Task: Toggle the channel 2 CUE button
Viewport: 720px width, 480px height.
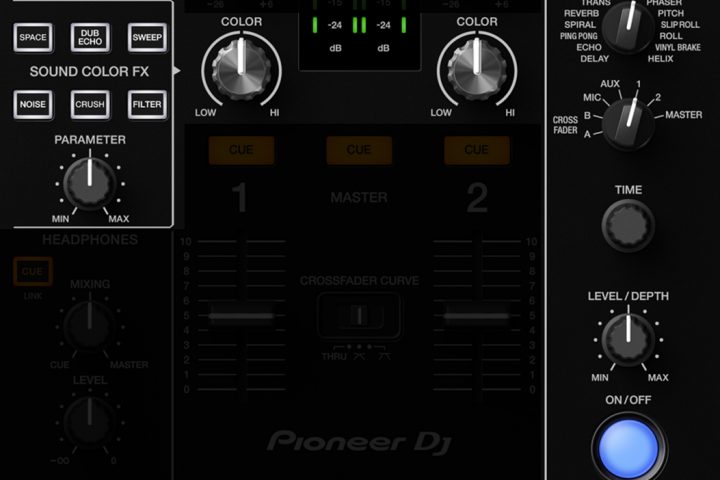Action: coord(477,150)
